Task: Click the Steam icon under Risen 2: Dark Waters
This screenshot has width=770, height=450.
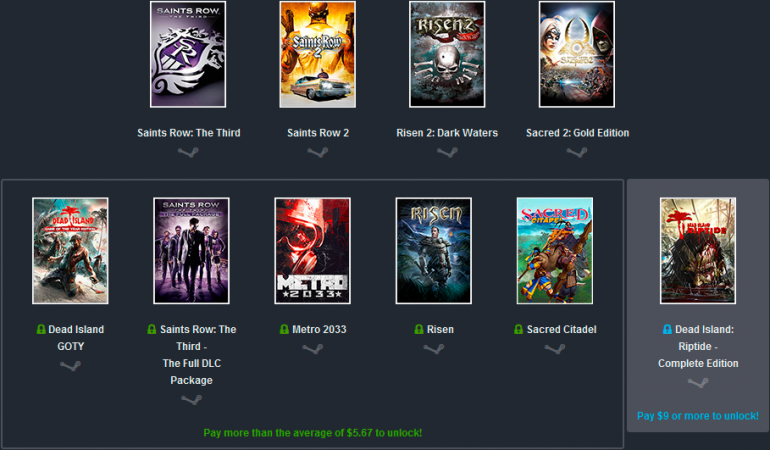Action: tap(447, 152)
